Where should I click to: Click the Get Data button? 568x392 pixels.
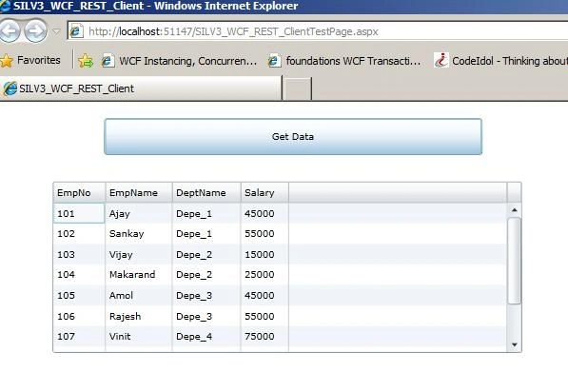(293, 137)
